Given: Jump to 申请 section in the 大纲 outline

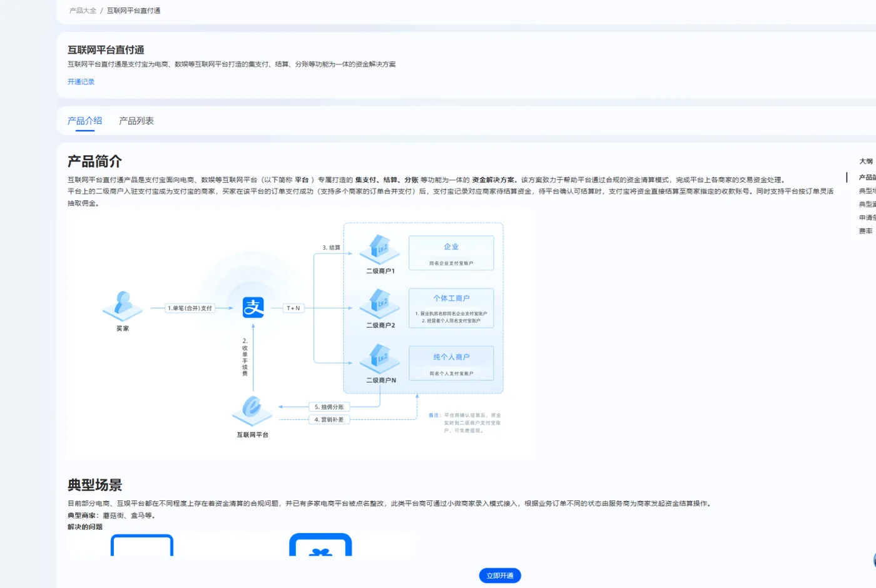Looking at the screenshot, I should [867, 218].
